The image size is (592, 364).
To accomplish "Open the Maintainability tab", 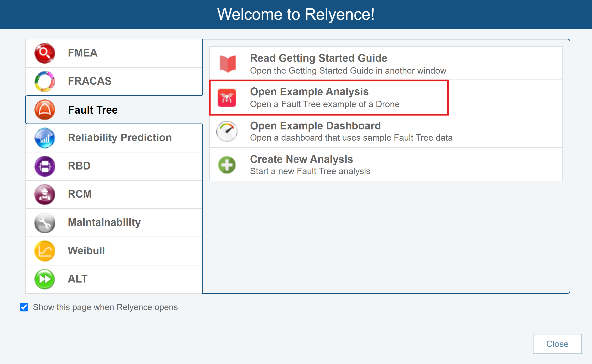I will pyautogui.click(x=104, y=223).
